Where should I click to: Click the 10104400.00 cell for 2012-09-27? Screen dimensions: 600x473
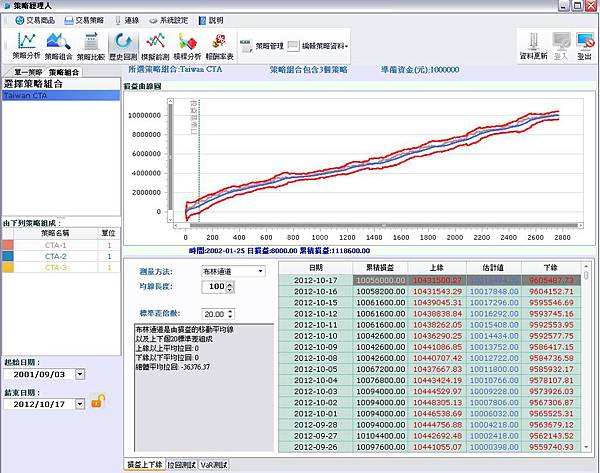coord(380,436)
